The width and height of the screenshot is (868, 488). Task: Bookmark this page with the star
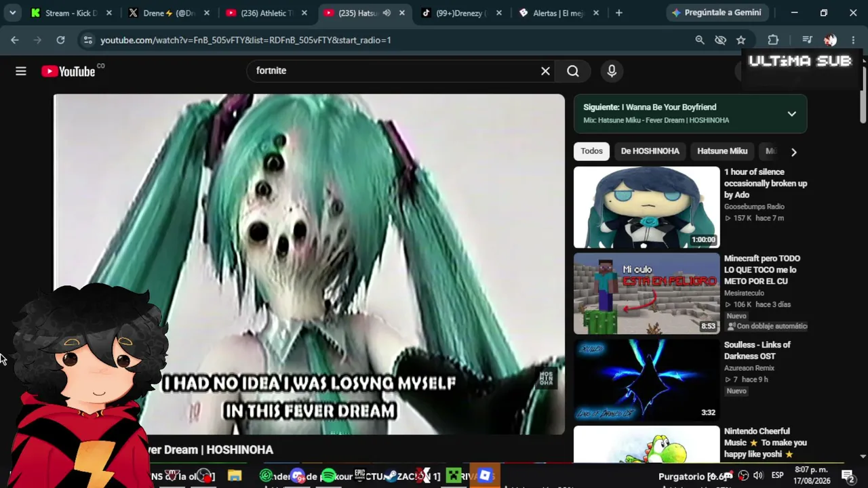741,40
